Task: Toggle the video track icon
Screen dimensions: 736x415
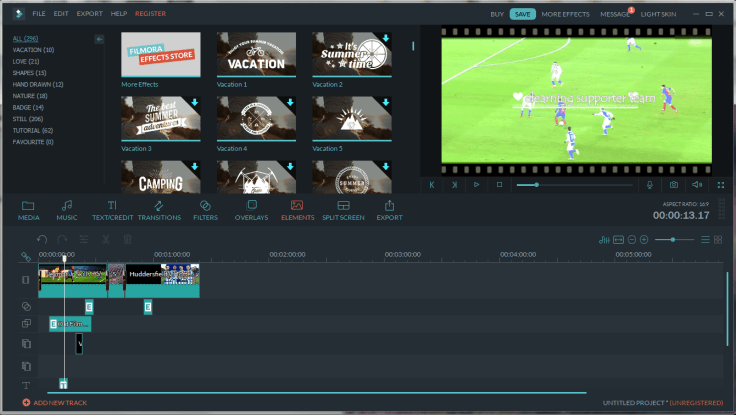Action: tap(26, 280)
